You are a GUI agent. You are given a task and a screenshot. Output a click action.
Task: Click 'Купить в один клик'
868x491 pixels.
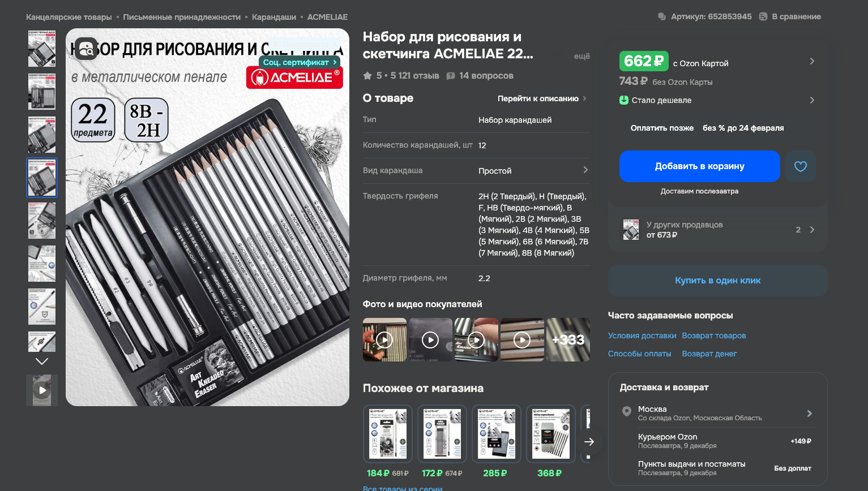point(718,281)
